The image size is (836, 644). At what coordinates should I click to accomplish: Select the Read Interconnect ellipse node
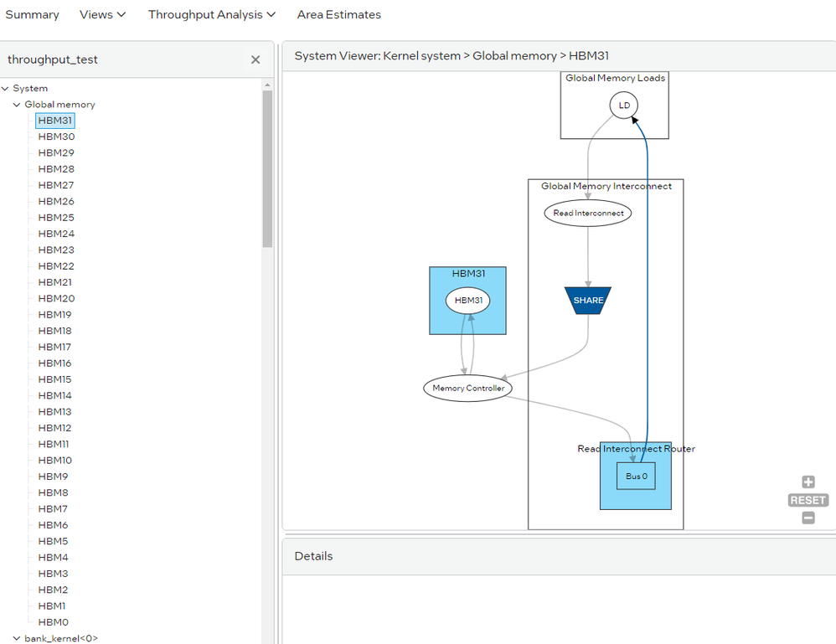pos(588,213)
